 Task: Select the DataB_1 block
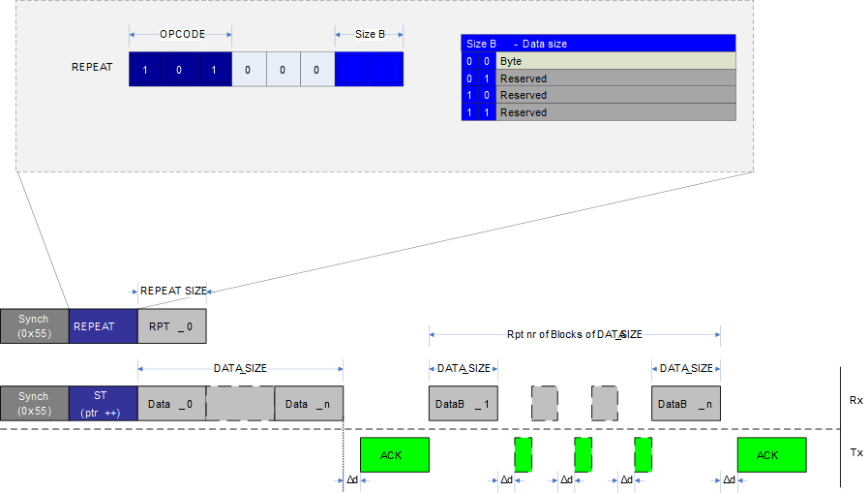(463, 403)
